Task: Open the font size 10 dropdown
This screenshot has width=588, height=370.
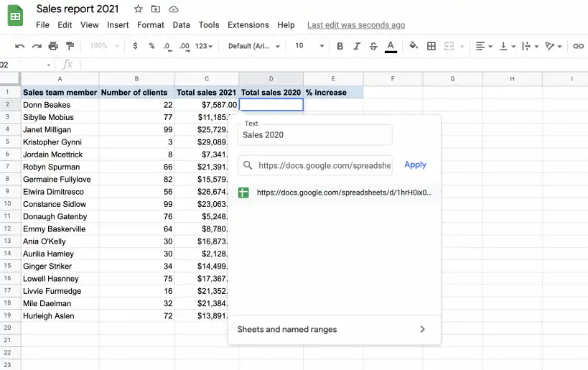Action: pyautogui.click(x=309, y=46)
